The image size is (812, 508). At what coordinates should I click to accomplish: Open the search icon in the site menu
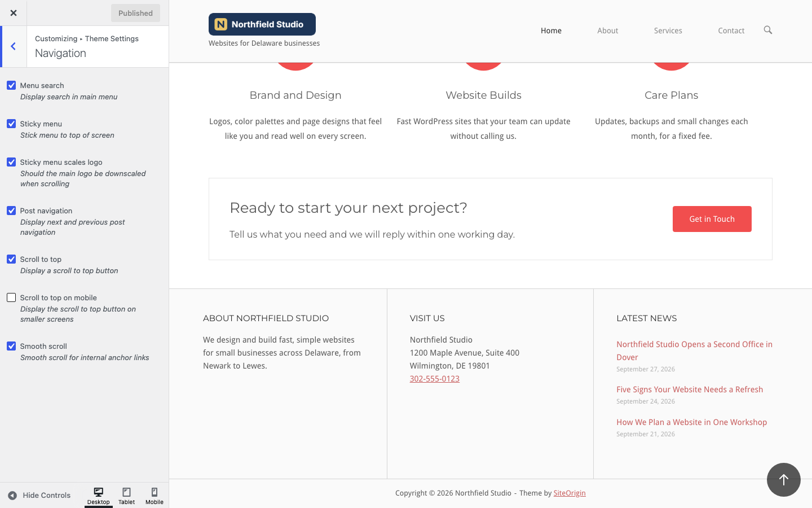[x=768, y=30]
